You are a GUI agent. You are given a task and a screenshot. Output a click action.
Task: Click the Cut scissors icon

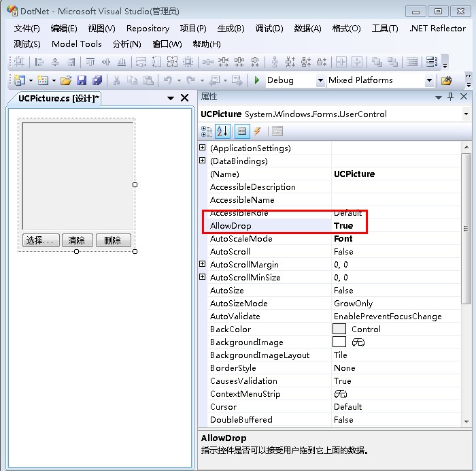(116, 80)
